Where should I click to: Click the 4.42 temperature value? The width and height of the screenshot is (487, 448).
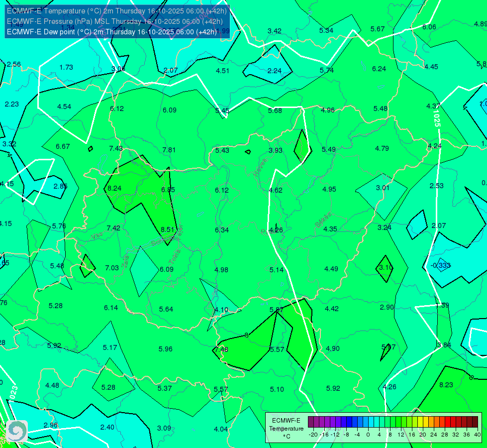coord(332,309)
